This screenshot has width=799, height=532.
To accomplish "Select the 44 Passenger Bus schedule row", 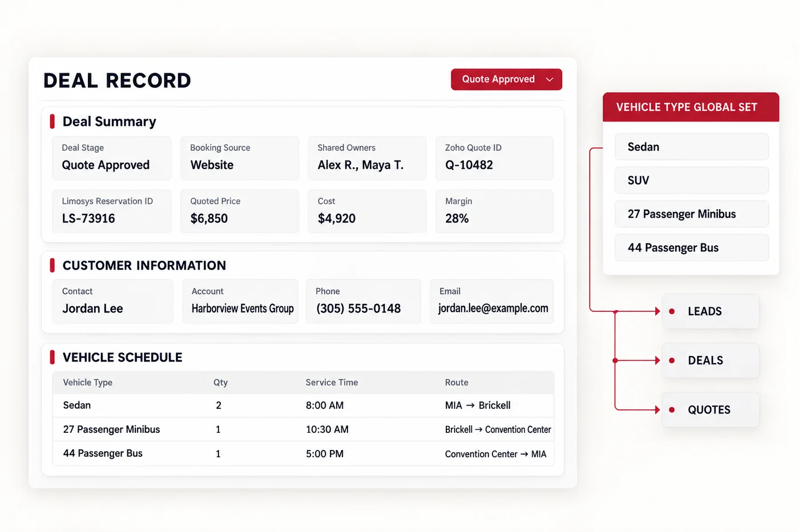I will 303,454.
